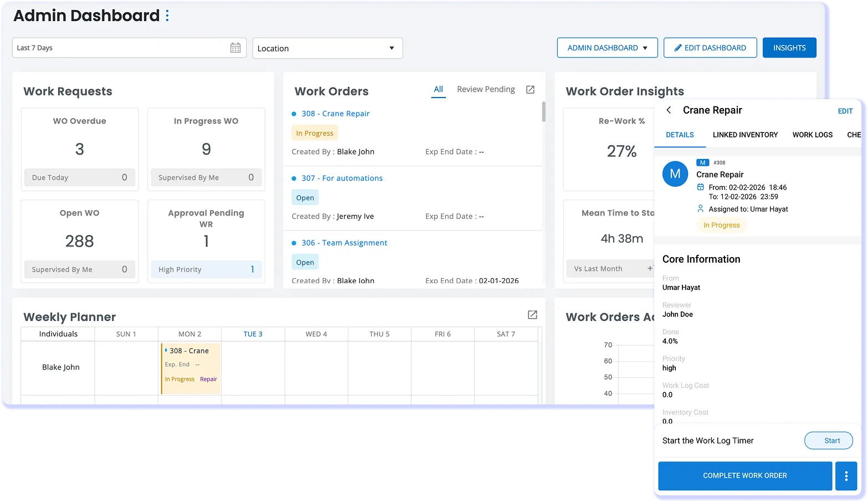Select the 308 Crane planner event card
868x502 pixels.
tap(191, 368)
